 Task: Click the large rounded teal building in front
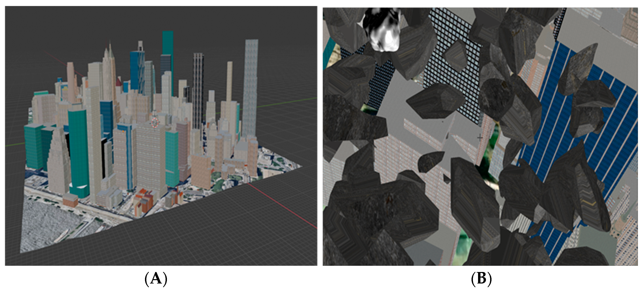pos(79,150)
